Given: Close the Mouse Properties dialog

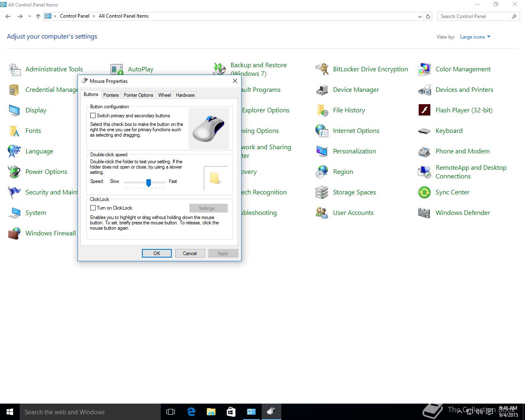Looking at the screenshot, I should [235, 81].
